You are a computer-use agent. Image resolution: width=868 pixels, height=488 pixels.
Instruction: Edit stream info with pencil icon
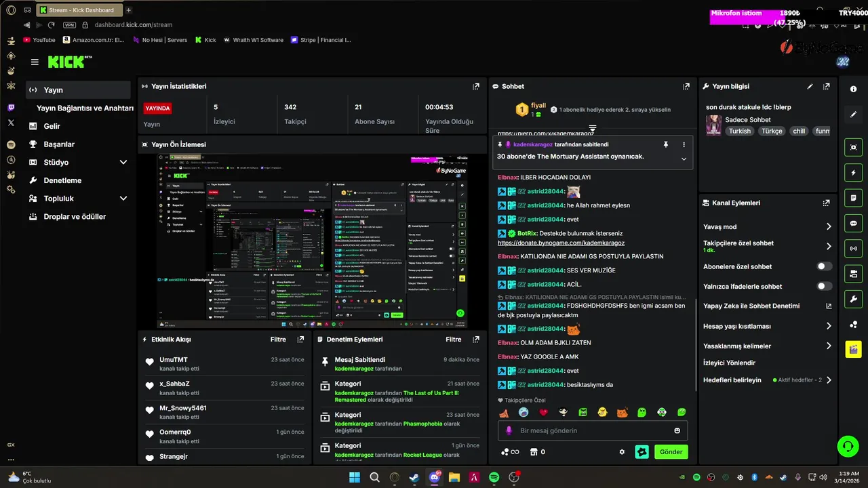pyautogui.click(x=810, y=87)
